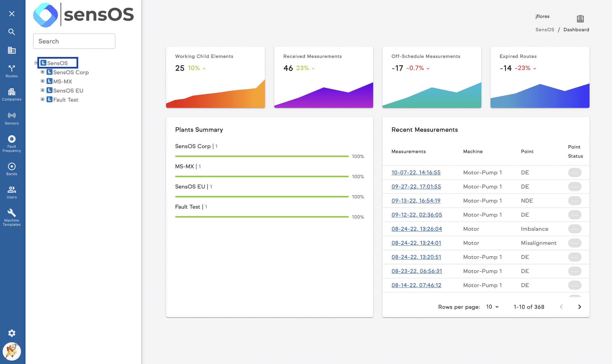Collapse the SensOS root tree node
Image resolution: width=612 pixels, height=364 pixels.
click(36, 63)
